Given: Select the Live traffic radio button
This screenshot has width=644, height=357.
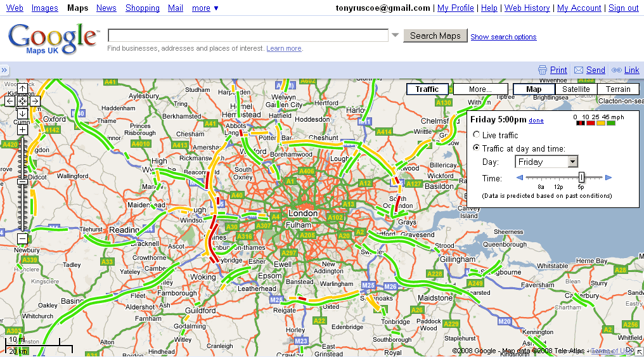Looking at the screenshot, I should [477, 135].
